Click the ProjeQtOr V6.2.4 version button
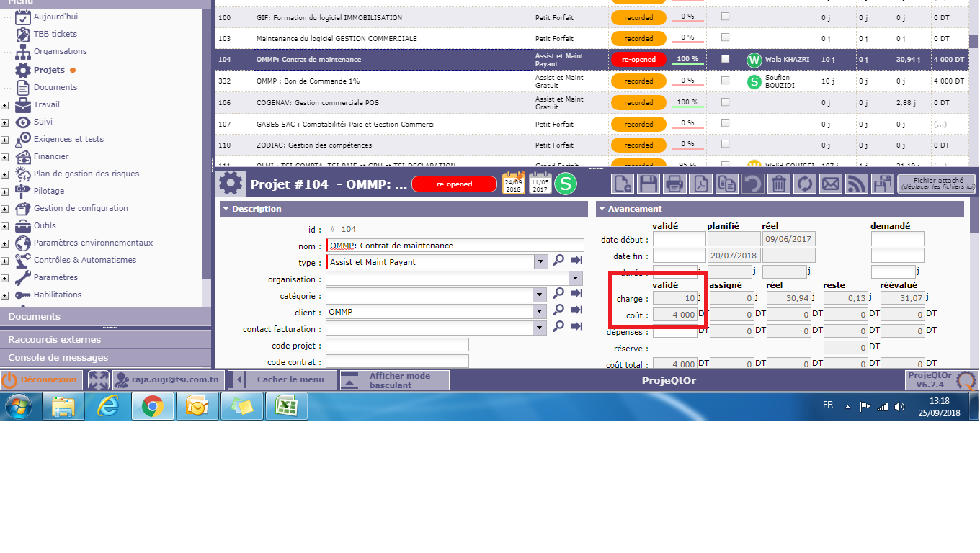Viewport: 980px width, 553px height. [940, 380]
